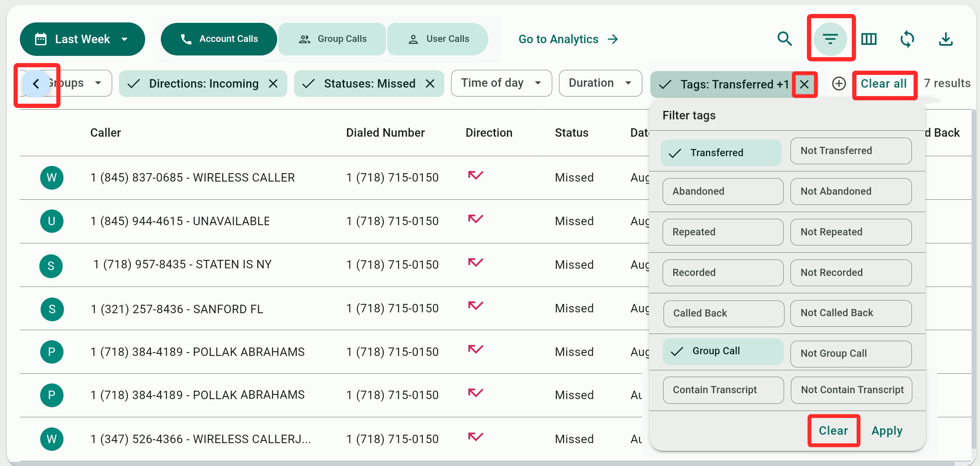
Task: Remove the Statuses: Missed filter
Action: coord(430,83)
